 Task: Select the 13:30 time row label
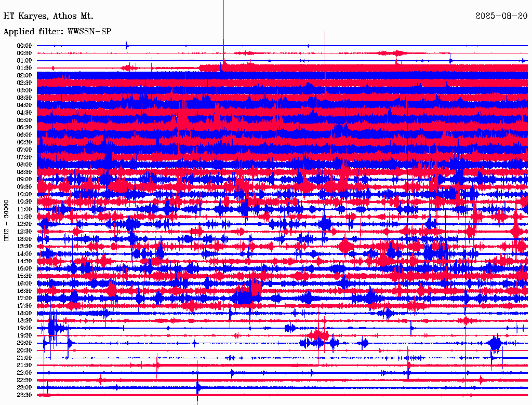[x=24, y=247]
